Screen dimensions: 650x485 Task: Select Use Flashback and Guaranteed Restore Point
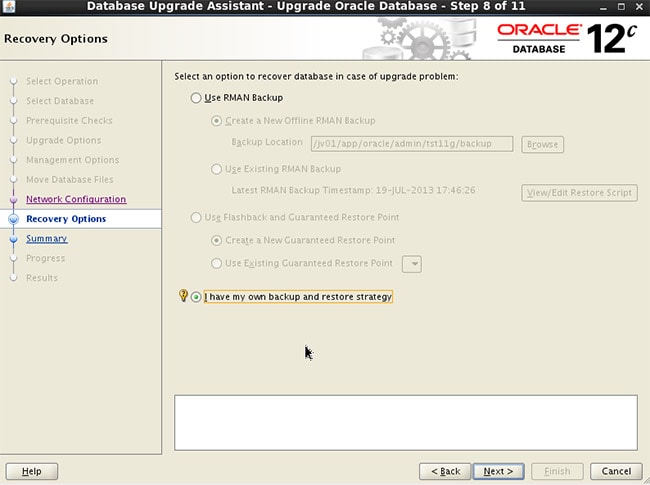(196, 218)
